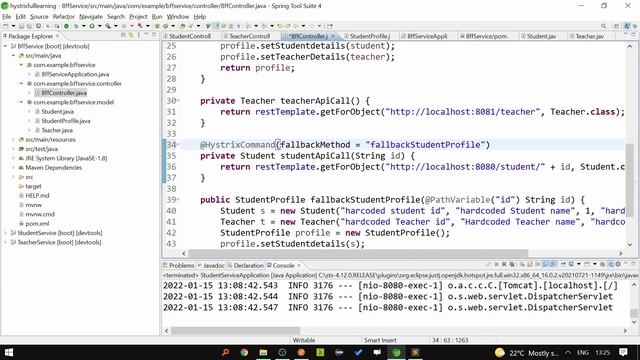This screenshot has width=640, height=360.
Task: Open the Run button dropdown arrow
Action: click(100, 26)
